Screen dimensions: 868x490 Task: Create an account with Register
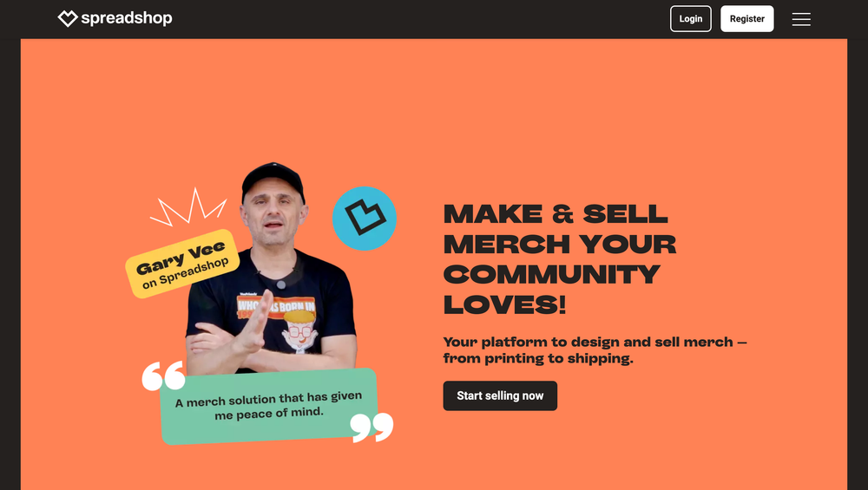click(x=746, y=19)
